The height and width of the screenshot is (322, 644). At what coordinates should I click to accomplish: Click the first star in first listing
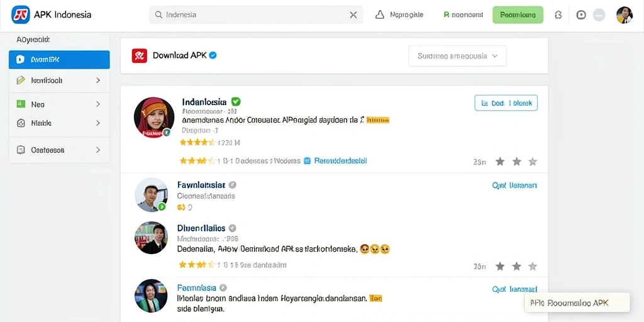coord(500,162)
